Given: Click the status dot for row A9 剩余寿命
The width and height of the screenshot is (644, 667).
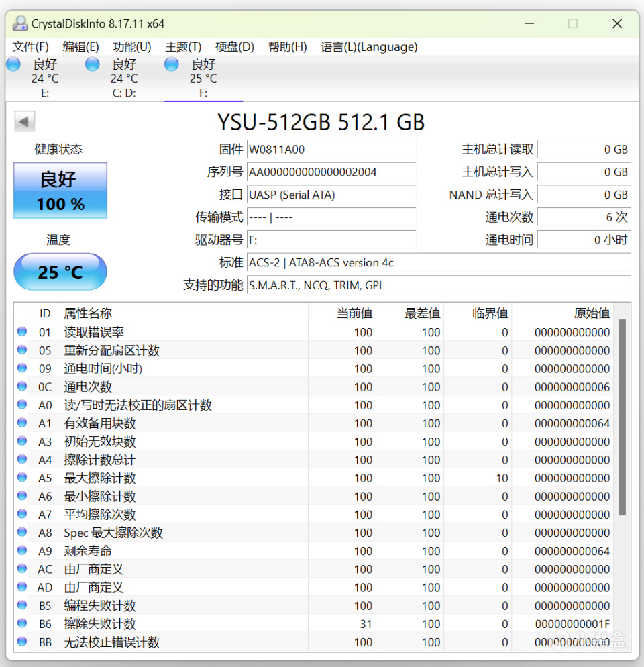Looking at the screenshot, I should pyautogui.click(x=22, y=550).
